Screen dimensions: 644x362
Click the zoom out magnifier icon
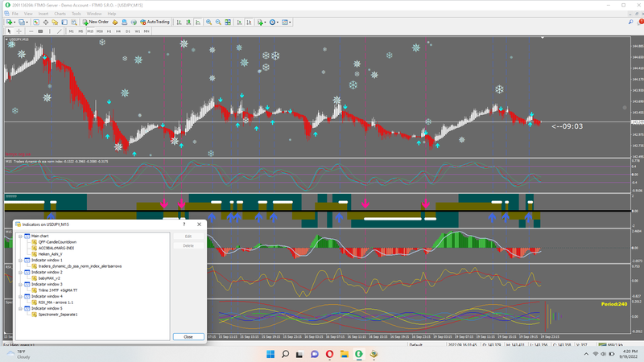click(218, 22)
